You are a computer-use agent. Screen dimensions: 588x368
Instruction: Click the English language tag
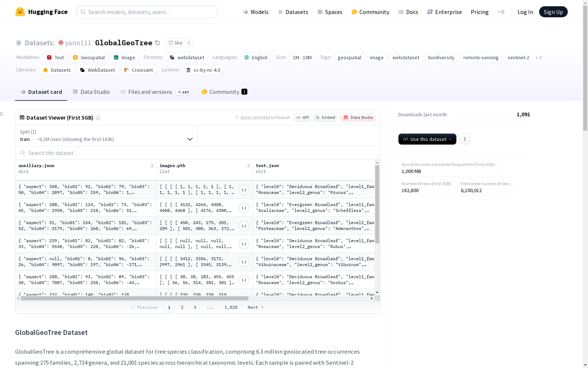tap(256, 57)
